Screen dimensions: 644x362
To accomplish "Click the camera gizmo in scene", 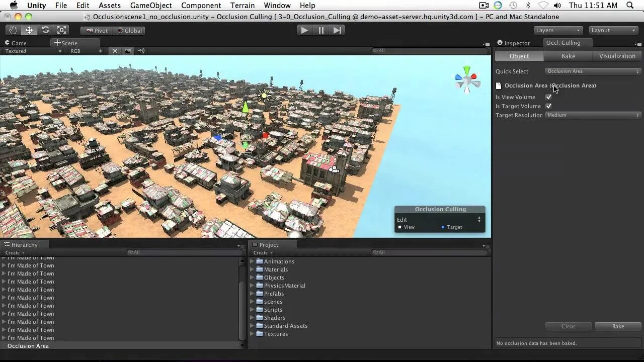I will (x=334, y=170).
